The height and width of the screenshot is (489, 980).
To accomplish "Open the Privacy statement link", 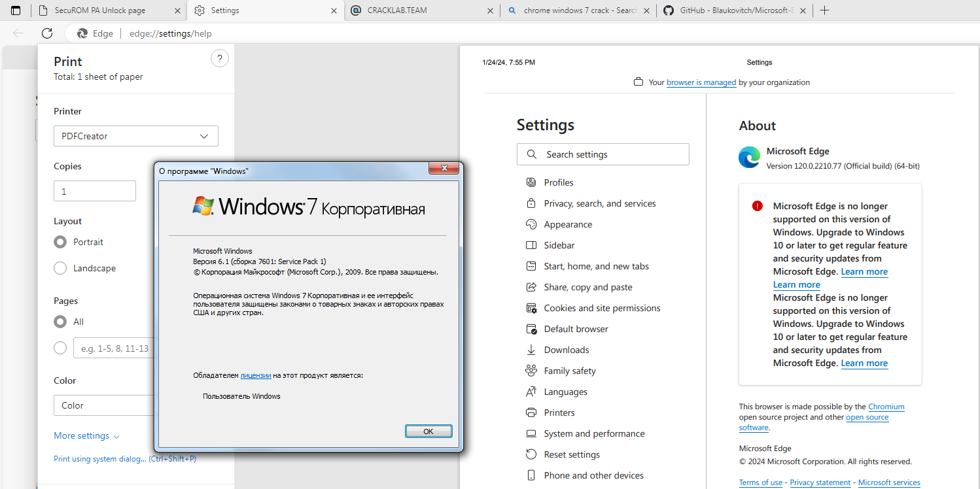I will (820, 482).
